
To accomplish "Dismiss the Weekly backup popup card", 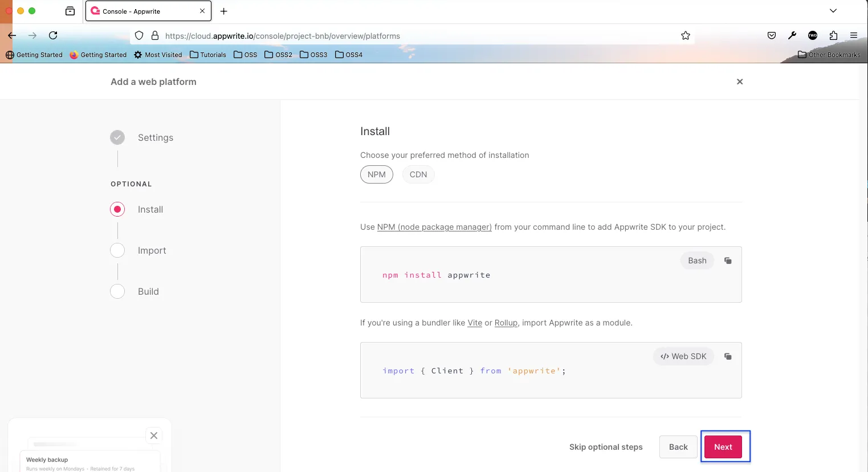I will pos(154,436).
